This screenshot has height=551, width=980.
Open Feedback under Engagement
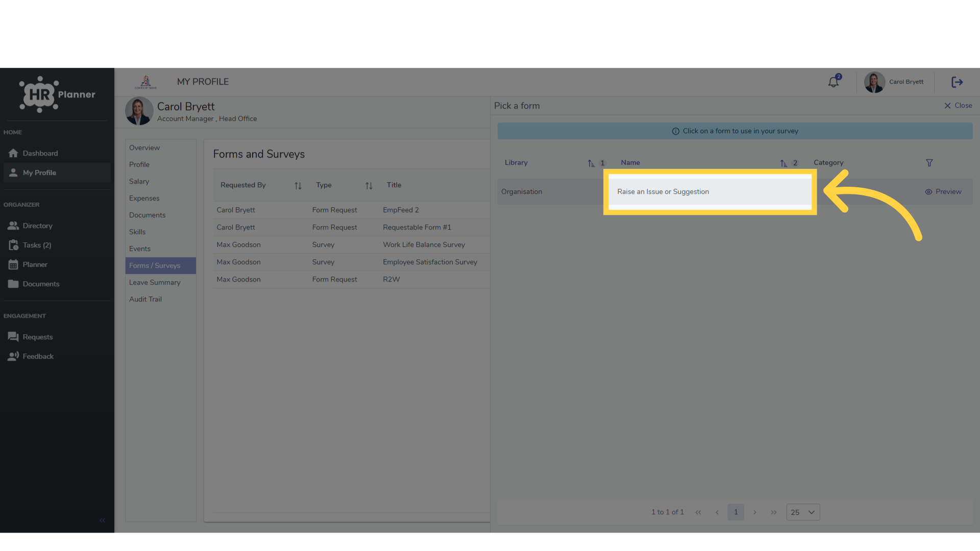click(57, 356)
